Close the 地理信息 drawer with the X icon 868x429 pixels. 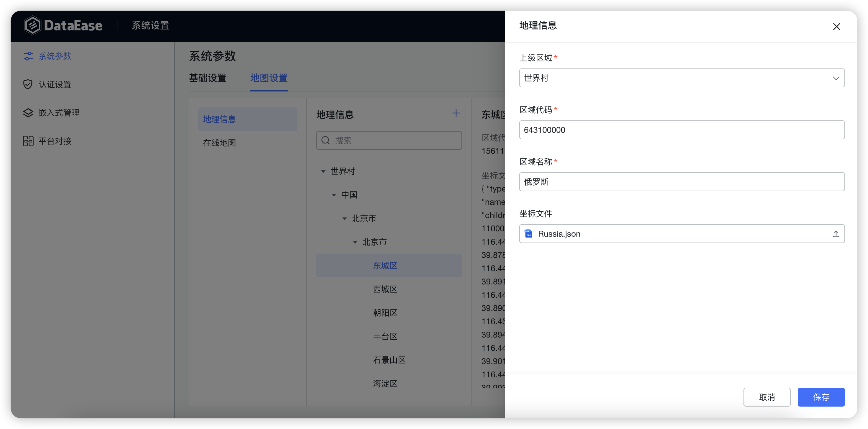point(837,26)
